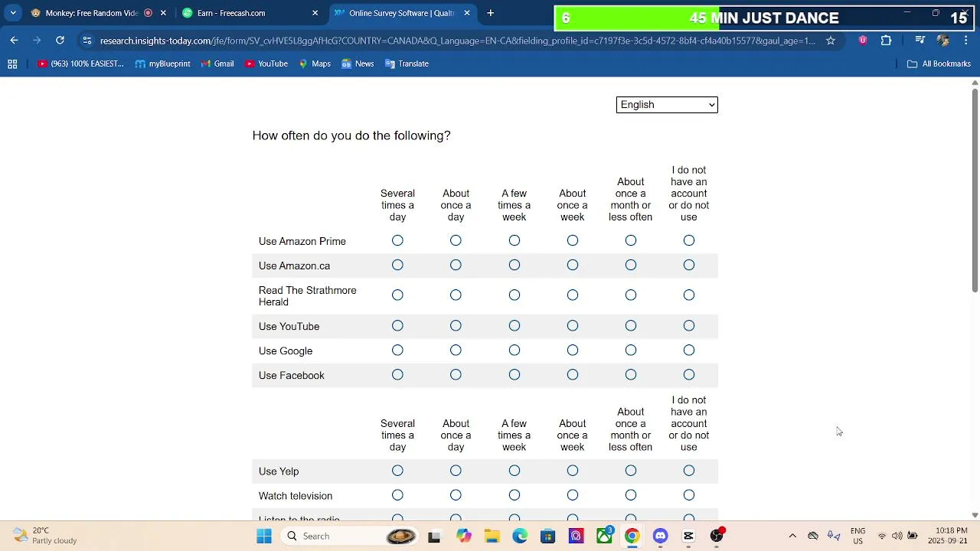Select Several times a day for Google
This screenshot has width=980, height=551.
tap(397, 350)
